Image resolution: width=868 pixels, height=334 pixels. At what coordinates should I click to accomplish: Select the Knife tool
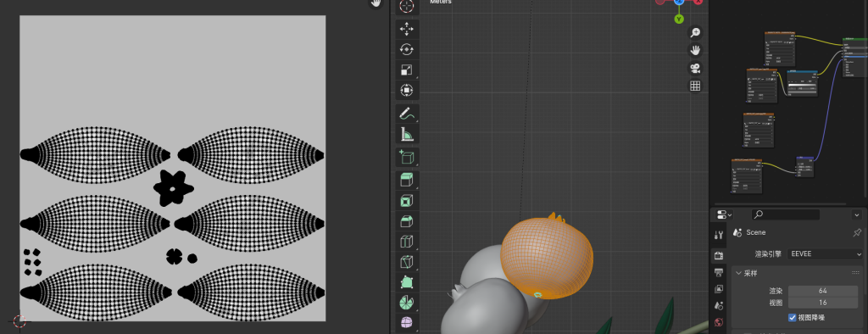tap(407, 262)
